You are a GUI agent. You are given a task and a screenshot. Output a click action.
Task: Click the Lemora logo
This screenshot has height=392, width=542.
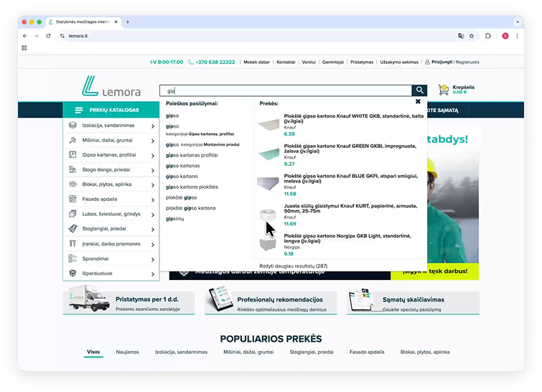pos(111,86)
